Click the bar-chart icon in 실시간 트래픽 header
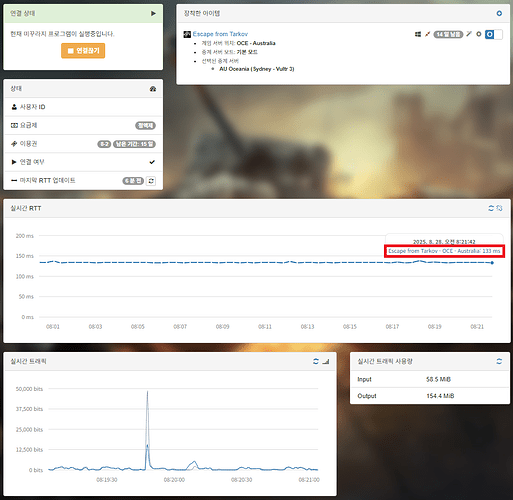The width and height of the screenshot is (513, 500). click(x=326, y=361)
